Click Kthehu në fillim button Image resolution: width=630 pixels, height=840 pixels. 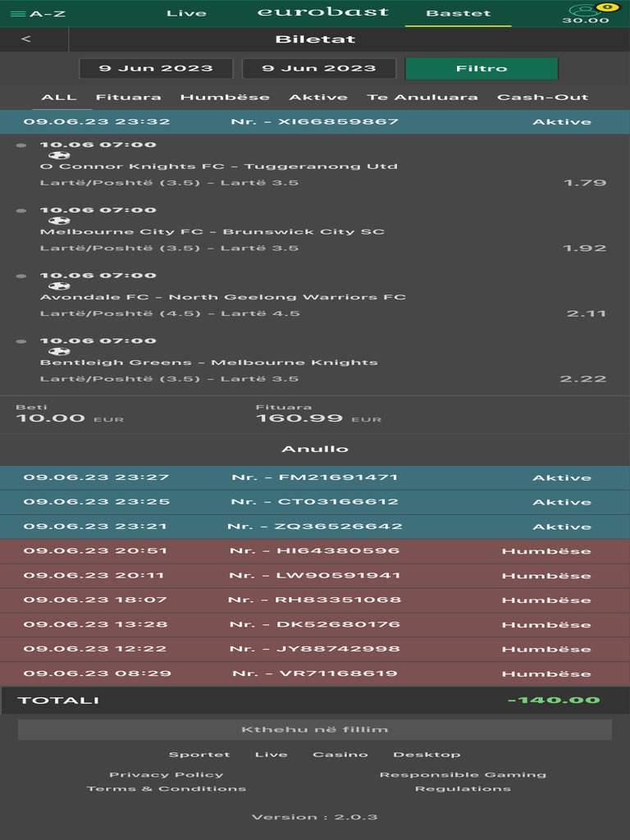[315, 729]
